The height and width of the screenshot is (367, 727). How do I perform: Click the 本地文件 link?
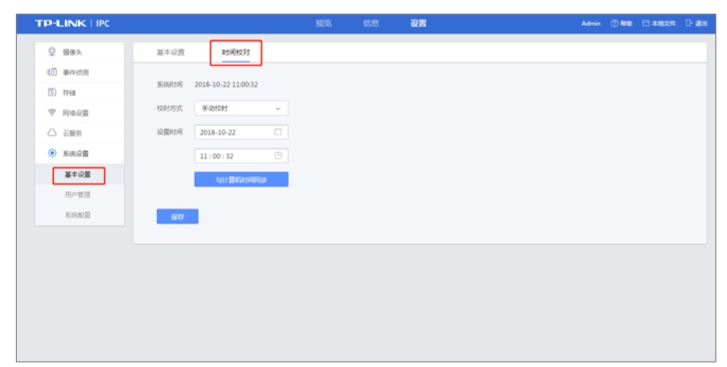pyautogui.click(x=663, y=23)
